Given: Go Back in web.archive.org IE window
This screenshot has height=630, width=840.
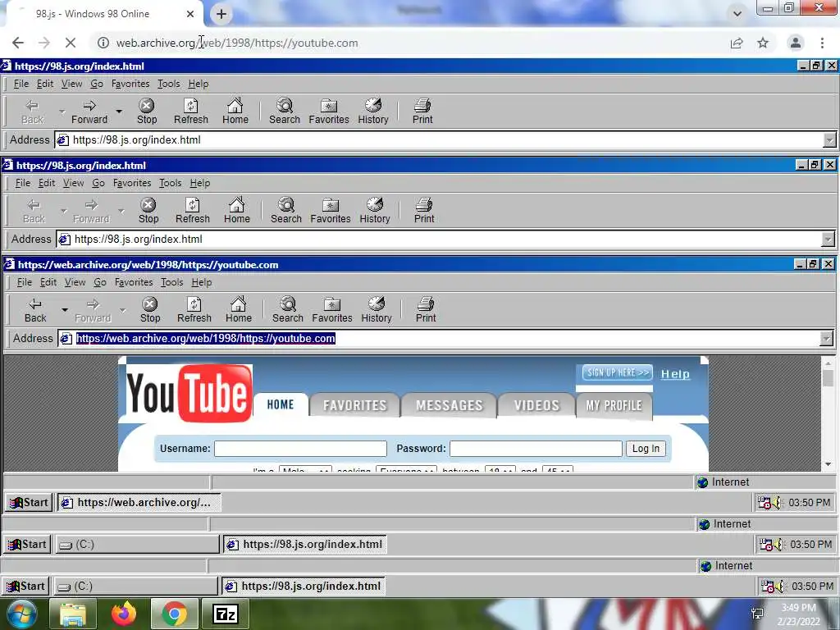Looking at the screenshot, I should 35,310.
